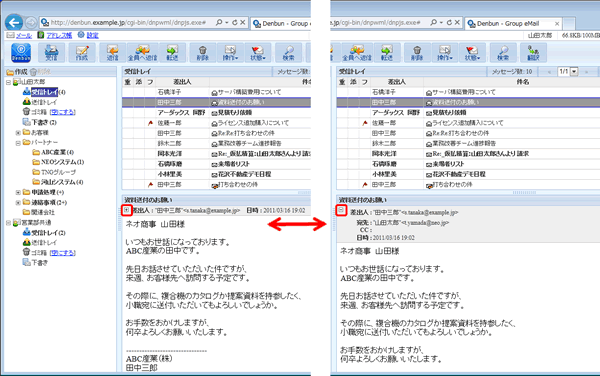Click the 検索 search icon in right window toolbar
The width and height of the screenshot is (600, 376).
pos(503,52)
